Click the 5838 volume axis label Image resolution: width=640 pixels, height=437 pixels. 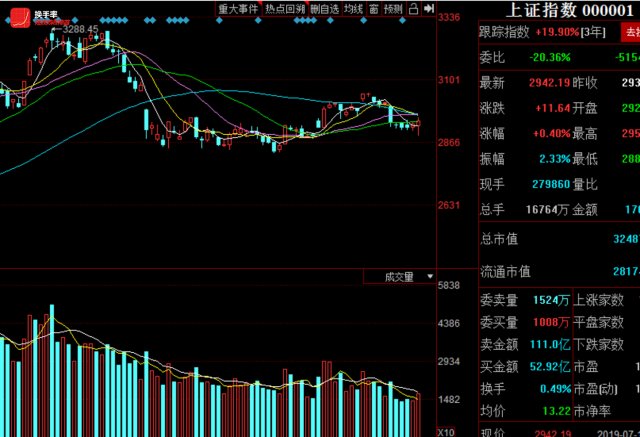tap(449, 285)
